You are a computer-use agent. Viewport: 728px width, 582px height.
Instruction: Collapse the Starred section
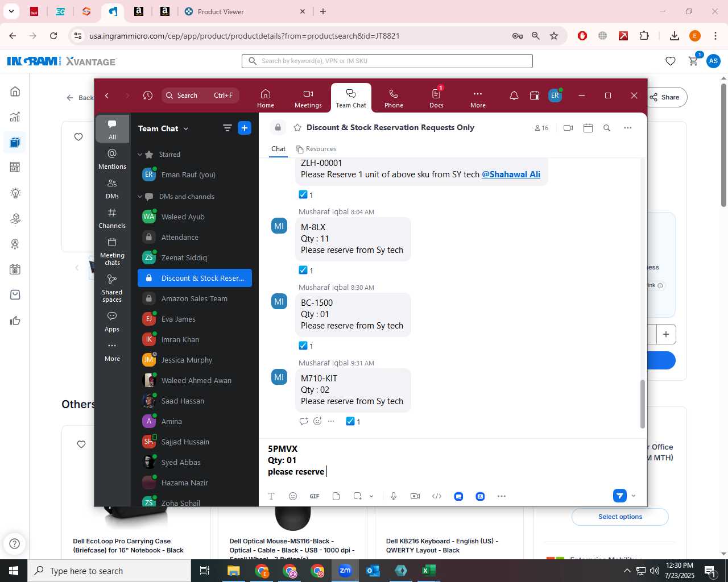[x=140, y=155]
